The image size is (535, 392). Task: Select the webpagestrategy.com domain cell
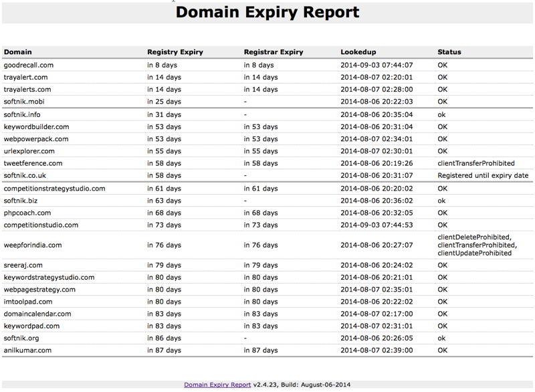coord(39,289)
